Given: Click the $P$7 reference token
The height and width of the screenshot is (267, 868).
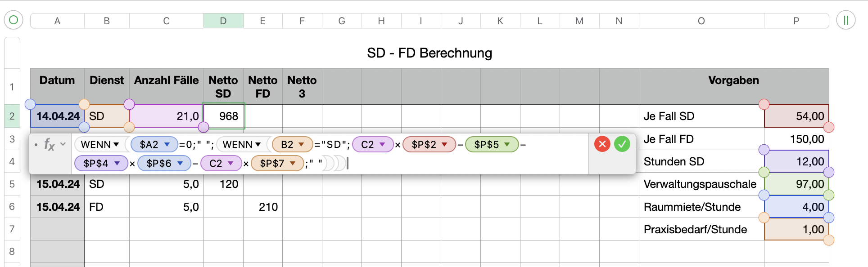Looking at the screenshot, I should pos(271,163).
